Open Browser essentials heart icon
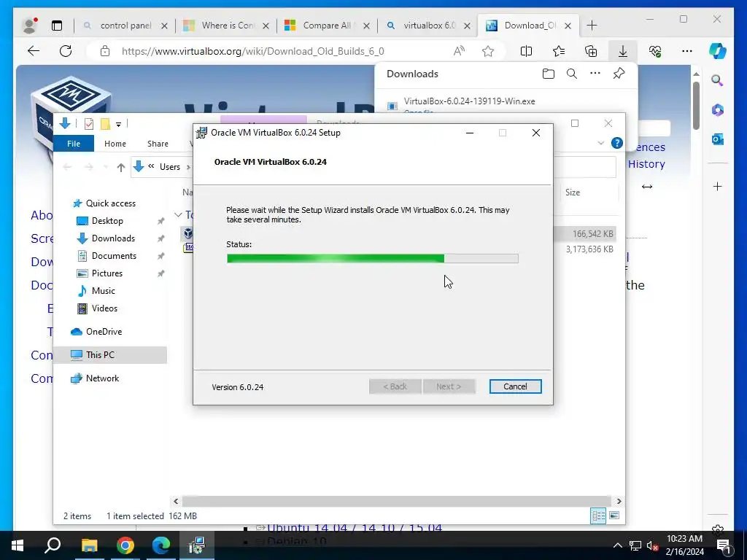This screenshot has height=560, width=747. [655, 51]
